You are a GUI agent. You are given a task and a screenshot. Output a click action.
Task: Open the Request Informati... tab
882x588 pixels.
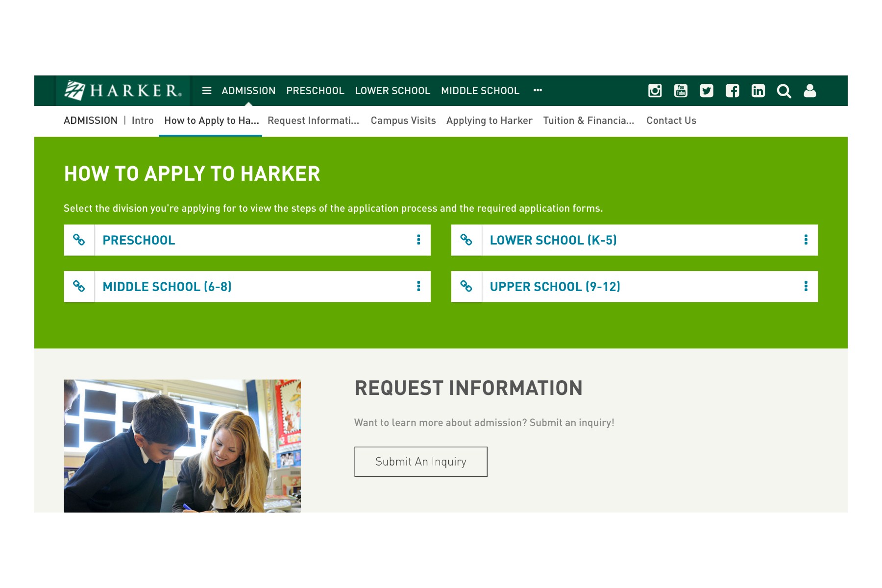314,121
